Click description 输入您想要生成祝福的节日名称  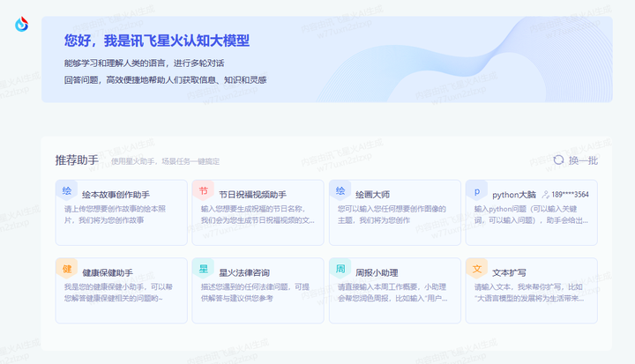pyautogui.click(x=258, y=214)
